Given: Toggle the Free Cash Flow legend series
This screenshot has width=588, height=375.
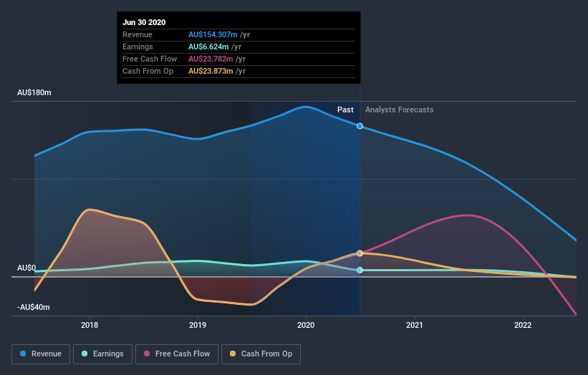Looking at the screenshot, I should pos(177,354).
